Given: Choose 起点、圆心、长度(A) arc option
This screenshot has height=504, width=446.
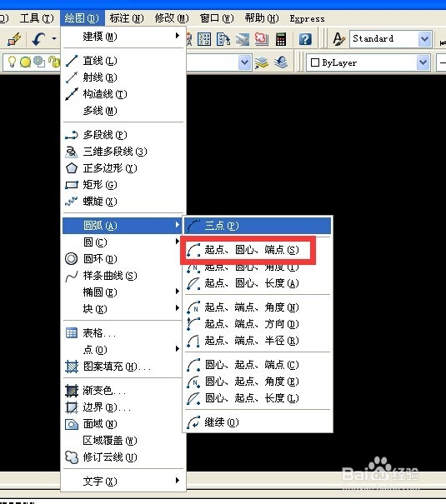Looking at the screenshot, I should pyautogui.click(x=258, y=283).
